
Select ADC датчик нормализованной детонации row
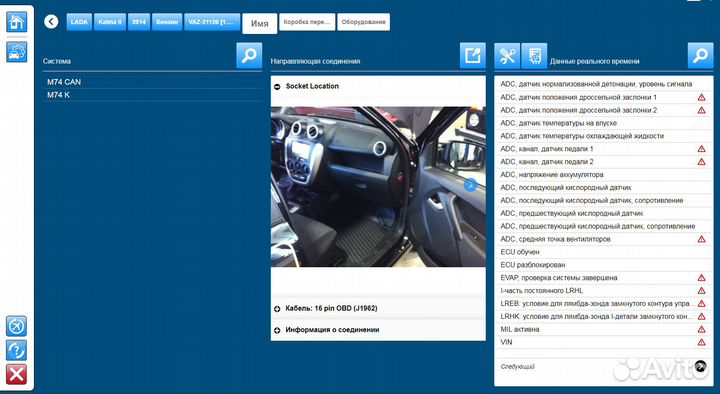pyautogui.click(x=603, y=84)
